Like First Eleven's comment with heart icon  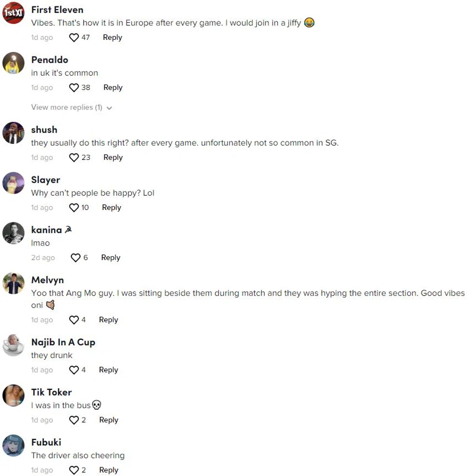click(74, 37)
